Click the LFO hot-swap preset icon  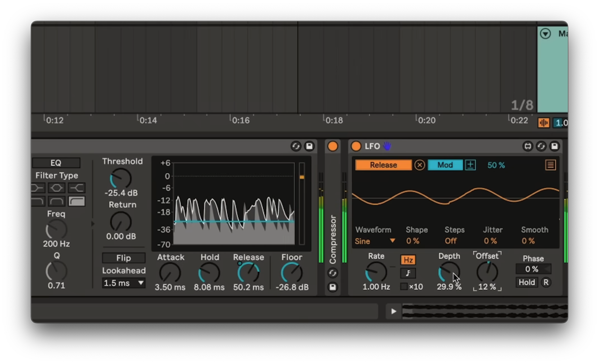click(x=541, y=146)
